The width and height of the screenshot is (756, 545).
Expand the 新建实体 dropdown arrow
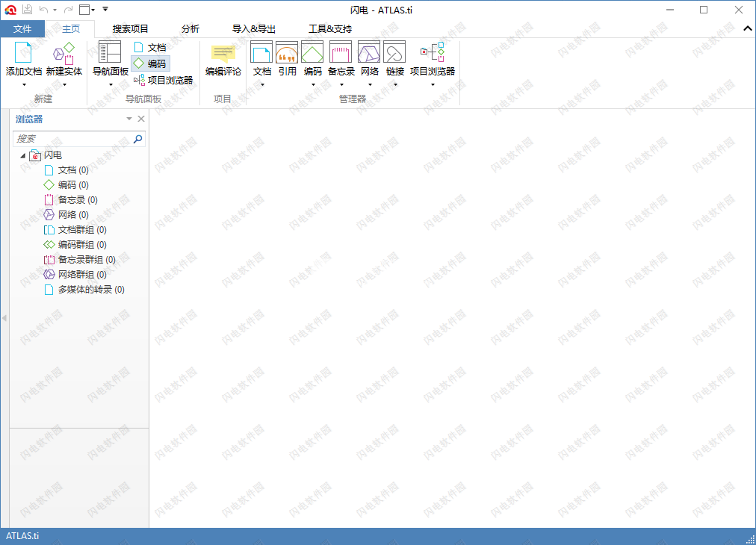[x=64, y=85]
